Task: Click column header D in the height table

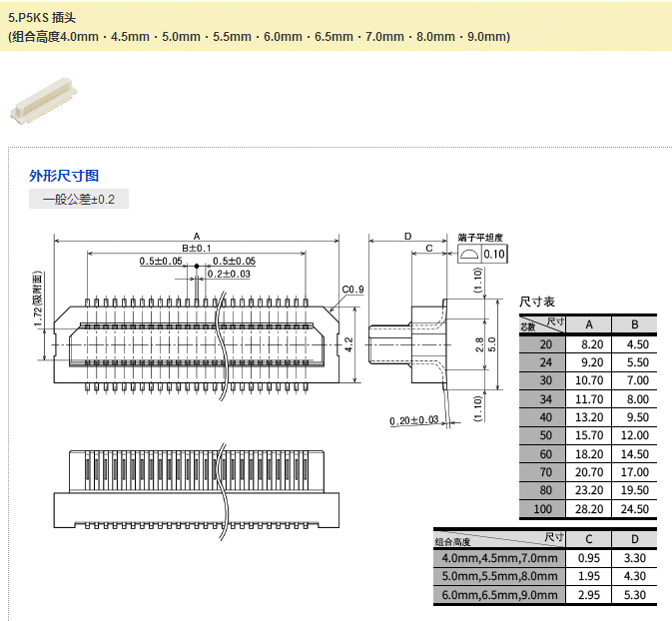Action: pos(634,538)
